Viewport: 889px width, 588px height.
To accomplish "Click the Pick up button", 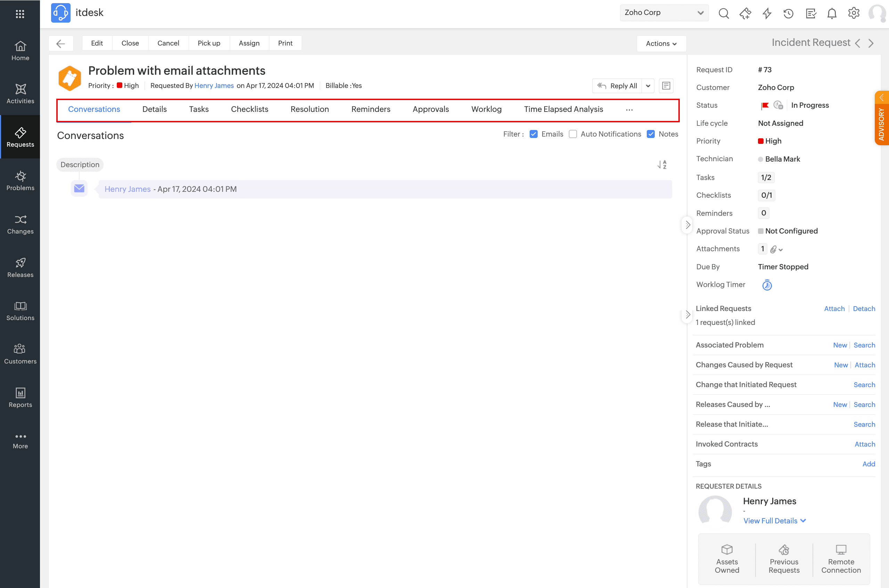I will coord(209,43).
